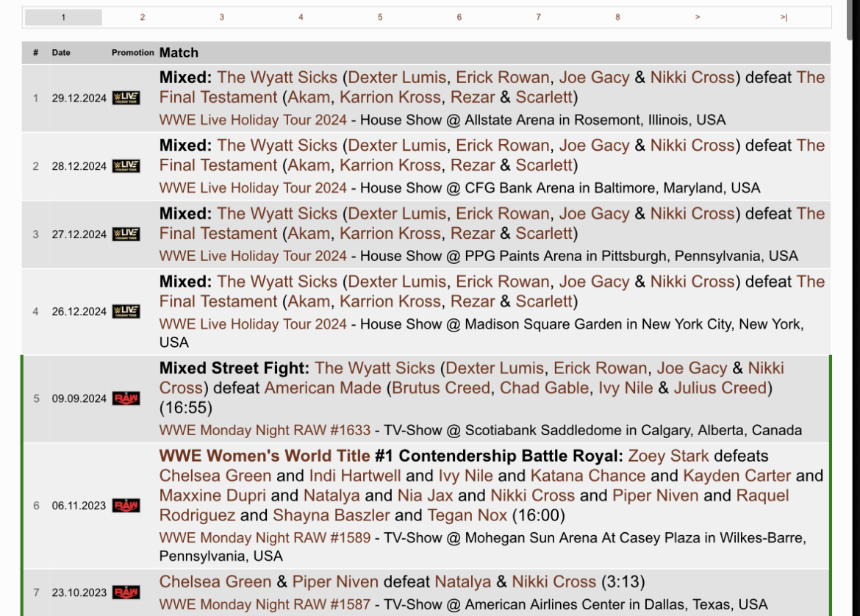The width and height of the screenshot is (860, 616).
Task: Click the Promotion column header
Action: tap(133, 53)
